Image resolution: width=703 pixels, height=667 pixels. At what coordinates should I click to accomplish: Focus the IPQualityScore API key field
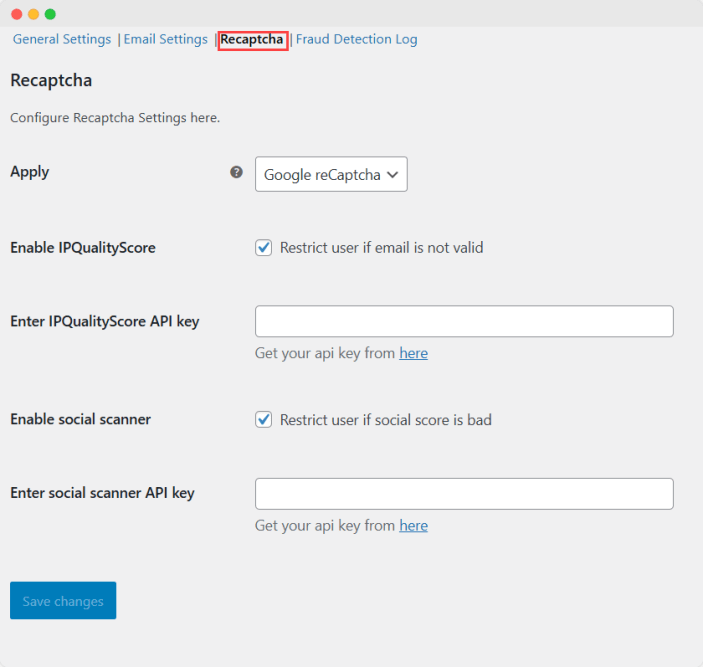point(464,321)
